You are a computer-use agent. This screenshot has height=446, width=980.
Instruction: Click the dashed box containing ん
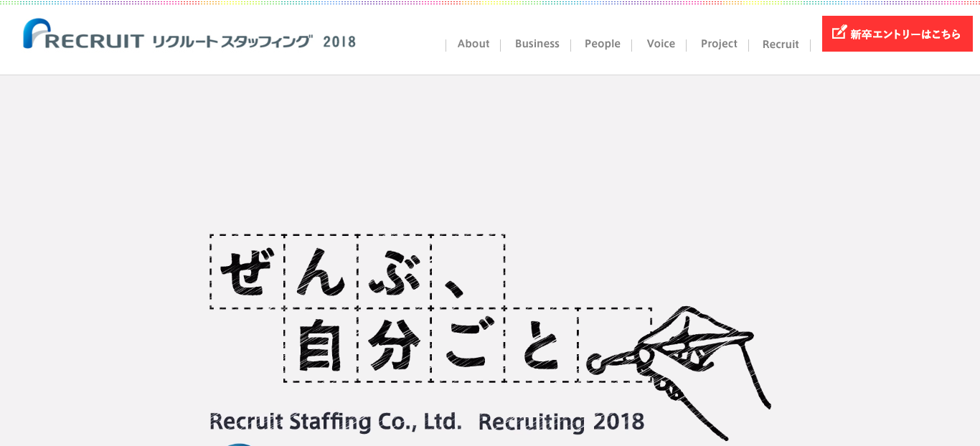[321, 272]
